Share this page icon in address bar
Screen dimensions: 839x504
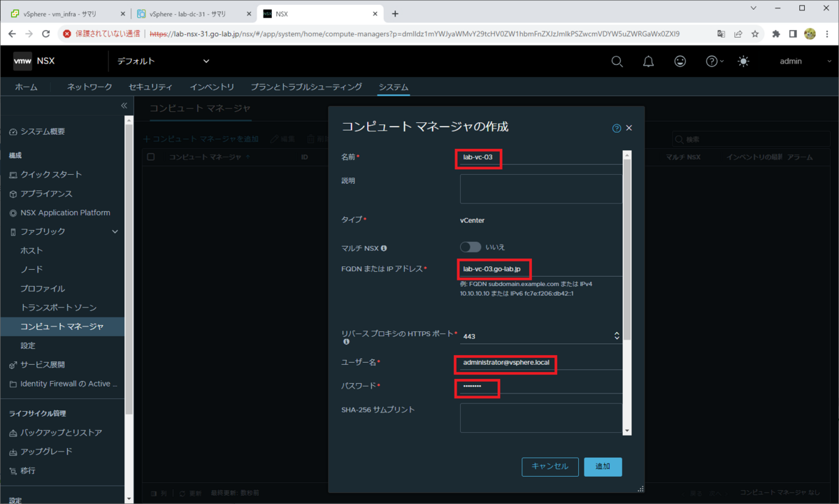click(x=738, y=33)
